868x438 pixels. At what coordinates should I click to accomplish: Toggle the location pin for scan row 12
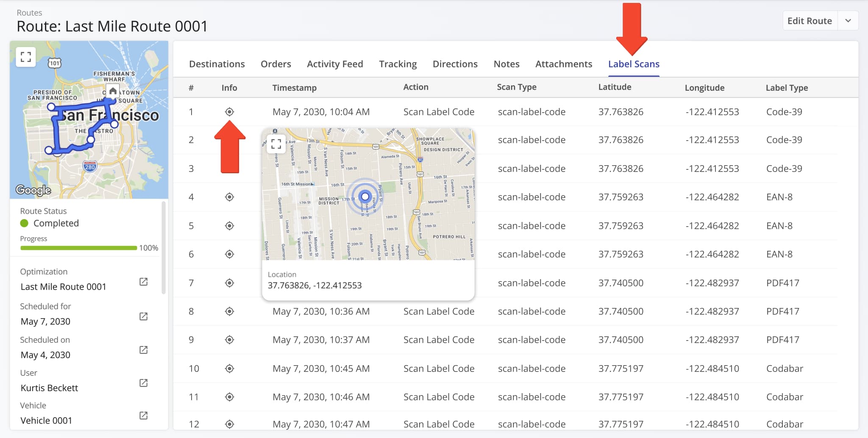point(229,424)
